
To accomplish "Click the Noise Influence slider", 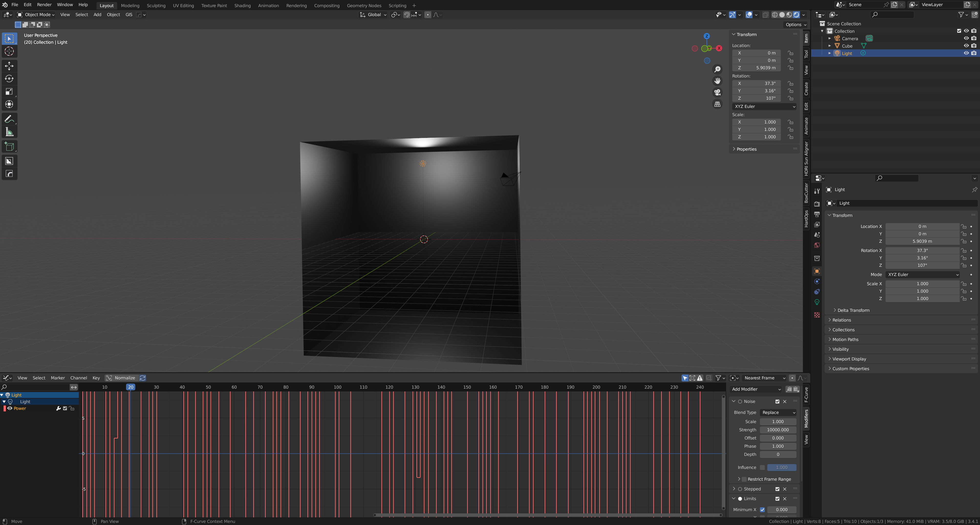I will coord(781,468).
